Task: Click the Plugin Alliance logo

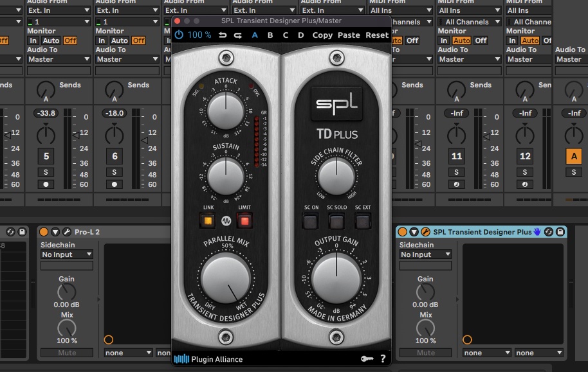Action: 208,359
